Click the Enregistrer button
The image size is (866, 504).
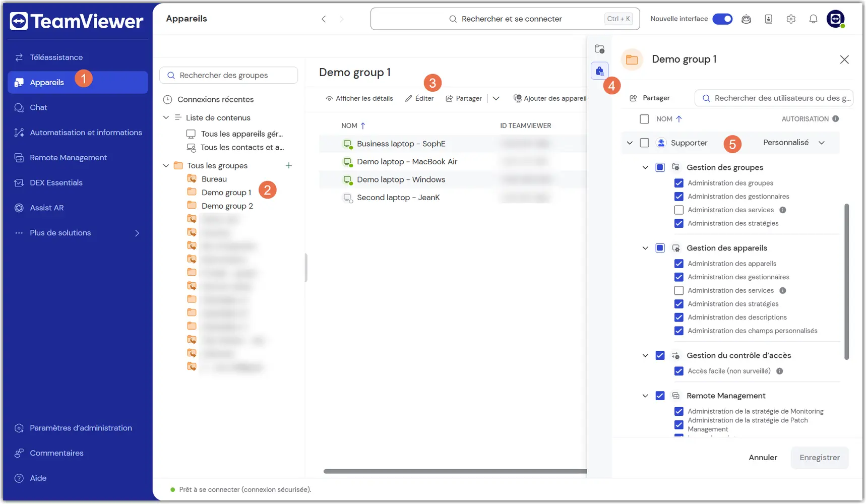pos(820,458)
